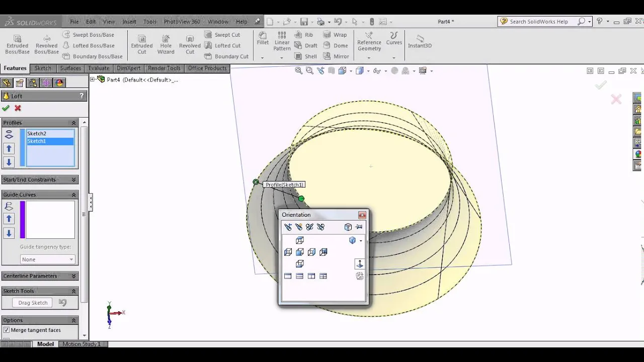This screenshot has height=362, width=644.
Task: Open the File menu
Action: (x=74, y=22)
